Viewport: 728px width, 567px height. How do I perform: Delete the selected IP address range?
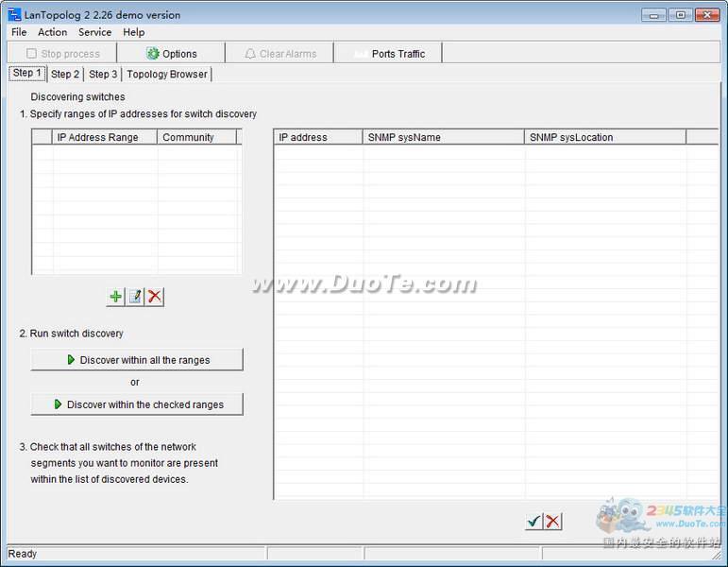[155, 296]
